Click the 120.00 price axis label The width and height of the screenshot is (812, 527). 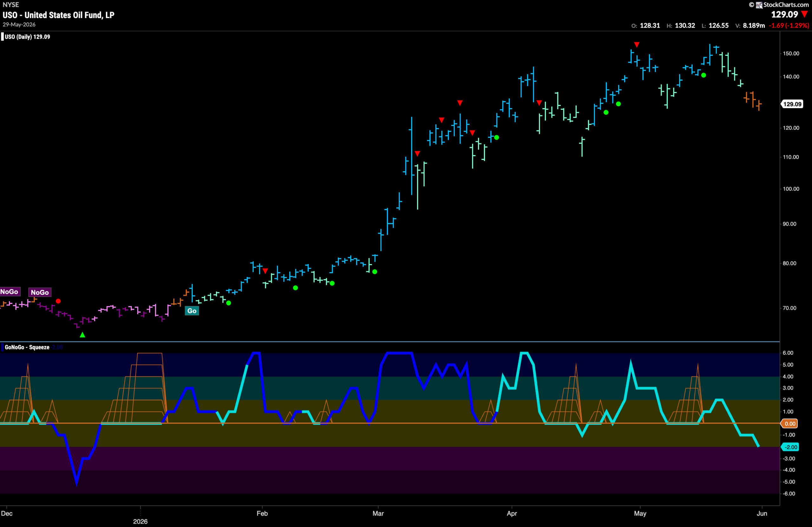click(791, 128)
